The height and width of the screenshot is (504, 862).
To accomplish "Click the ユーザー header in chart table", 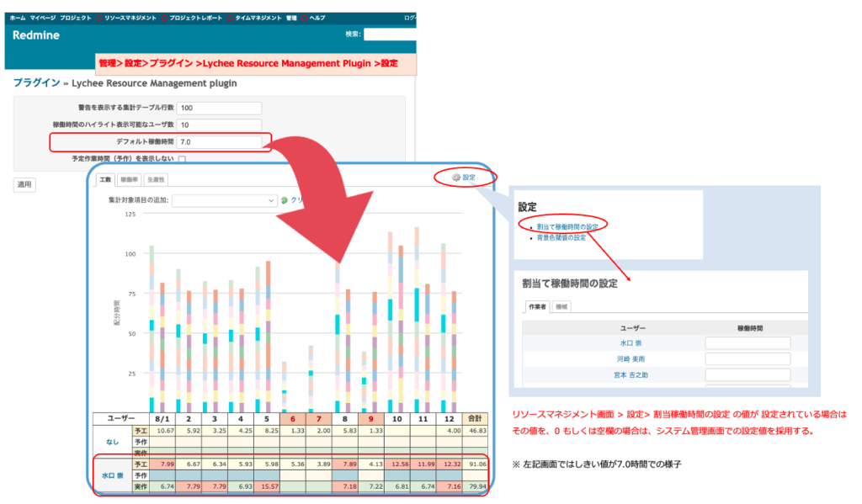I will [121, 419].
